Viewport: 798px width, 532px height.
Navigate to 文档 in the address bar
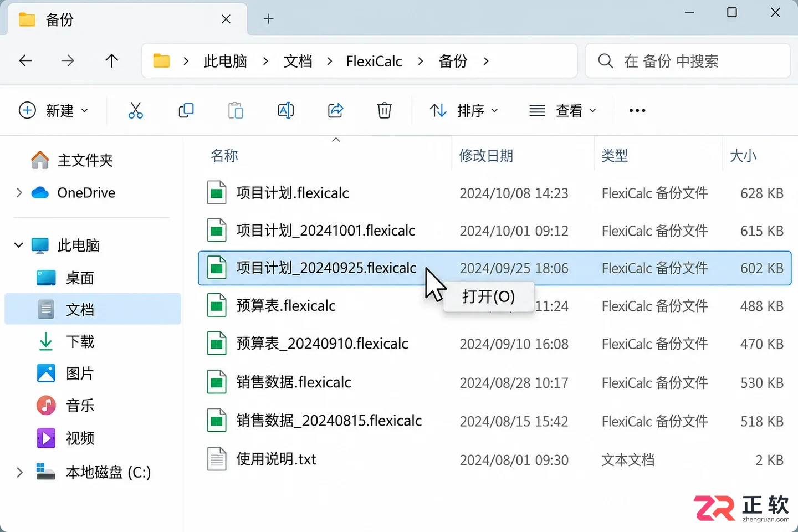(x=298, y=61)
